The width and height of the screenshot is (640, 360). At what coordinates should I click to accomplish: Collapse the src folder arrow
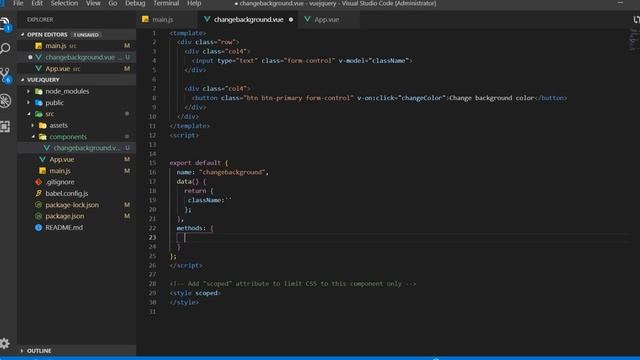tap(29, 114)
